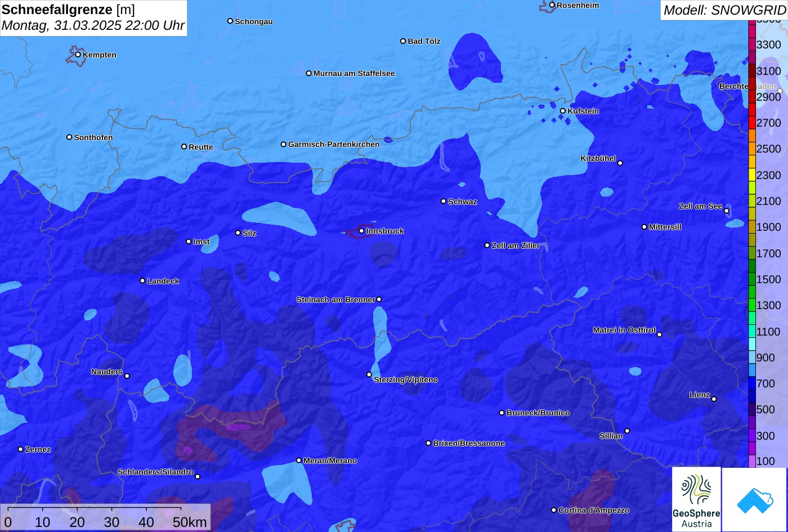Viewport: 788px width, 532px height.
Task: Click the Reutte location dot
Action: point(183,146)
